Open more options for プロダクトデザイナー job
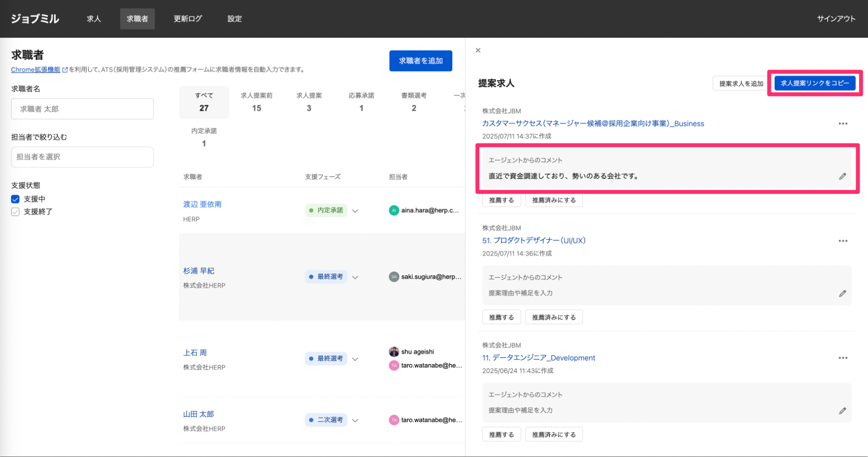The image size is (868, 457). [x=843, y=241]
